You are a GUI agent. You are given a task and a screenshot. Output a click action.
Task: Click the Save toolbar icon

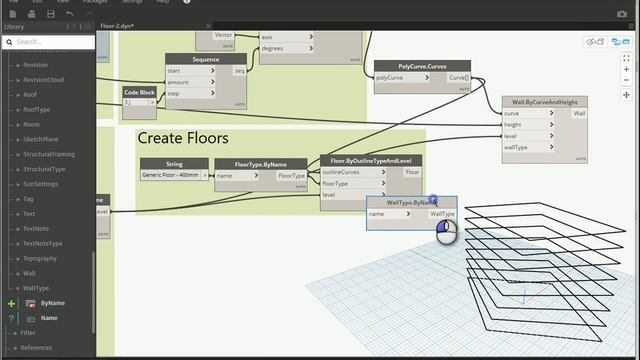51,14
